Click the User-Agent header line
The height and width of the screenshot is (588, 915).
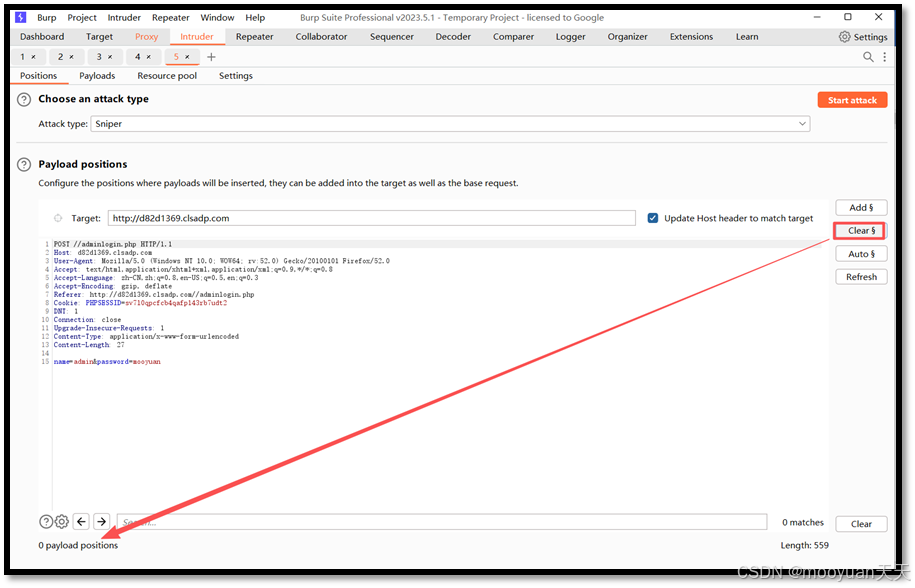tap(222, 261)
